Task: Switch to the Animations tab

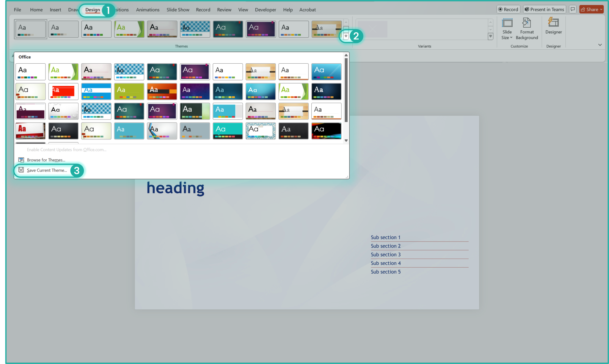Action: point(147,10)
